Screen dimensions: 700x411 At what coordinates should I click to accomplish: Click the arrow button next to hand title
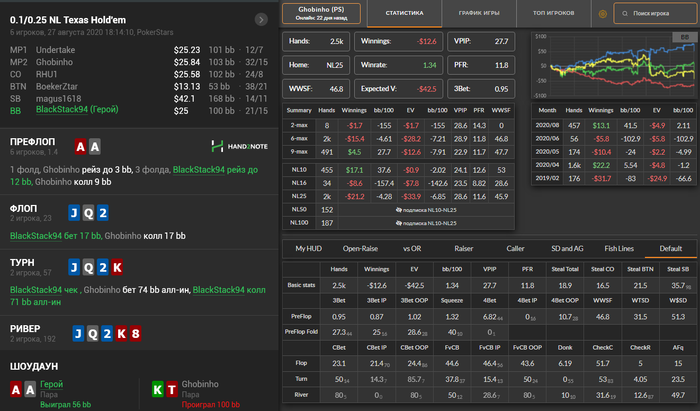(x=261, y=19)
